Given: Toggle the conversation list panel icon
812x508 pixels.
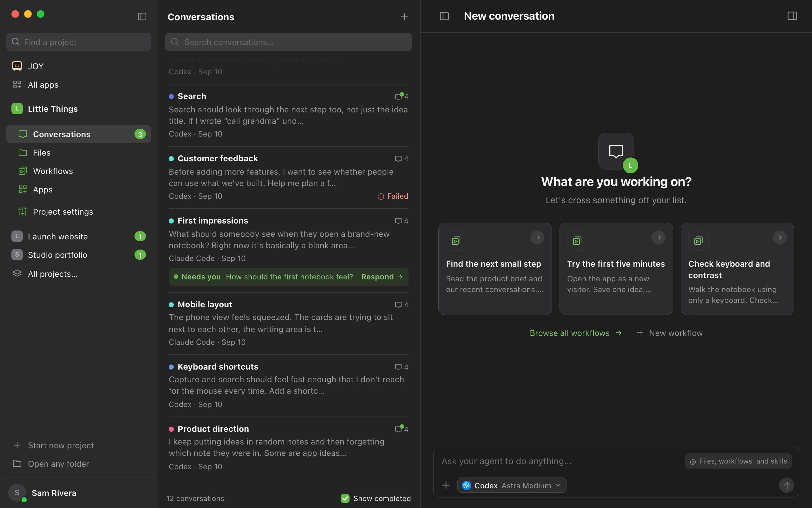Looking at the screenshot, I should [444, 16].
